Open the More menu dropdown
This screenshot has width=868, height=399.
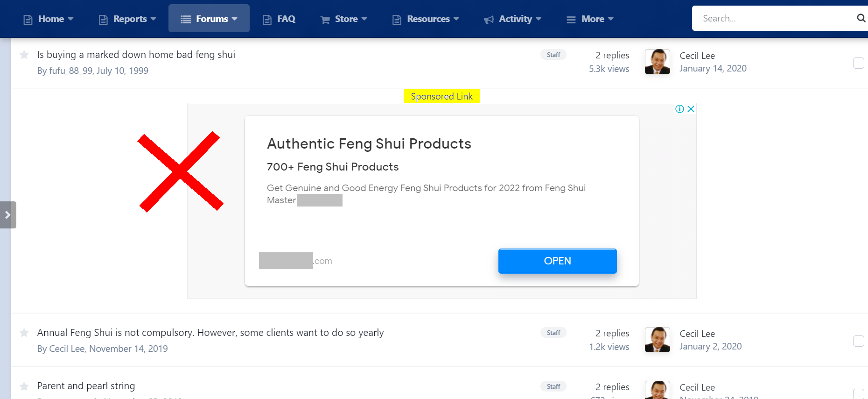point(590,19)
